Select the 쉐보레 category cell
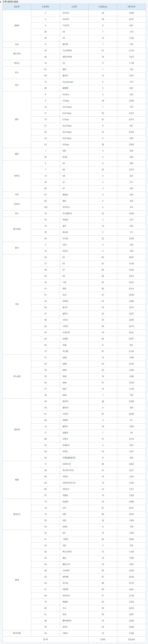The image size is (148, 644). (17, 430)
